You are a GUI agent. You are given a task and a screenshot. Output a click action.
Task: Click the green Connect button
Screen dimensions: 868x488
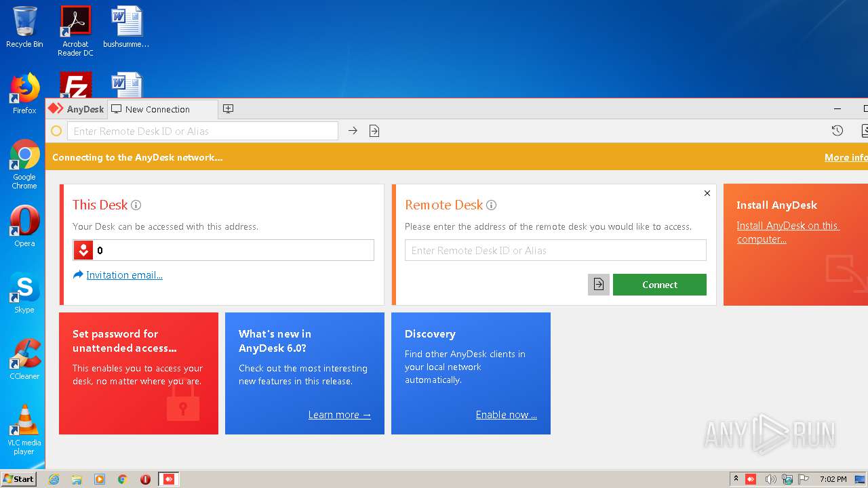pyautogui.click(x=660, y=285)
